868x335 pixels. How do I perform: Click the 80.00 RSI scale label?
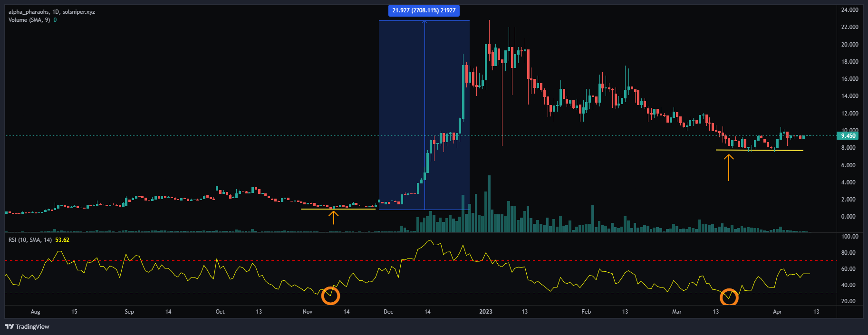point(848,253)
